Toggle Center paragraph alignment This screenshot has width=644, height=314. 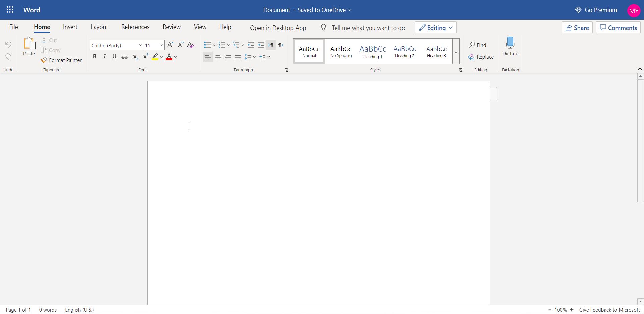coord(218,57)
